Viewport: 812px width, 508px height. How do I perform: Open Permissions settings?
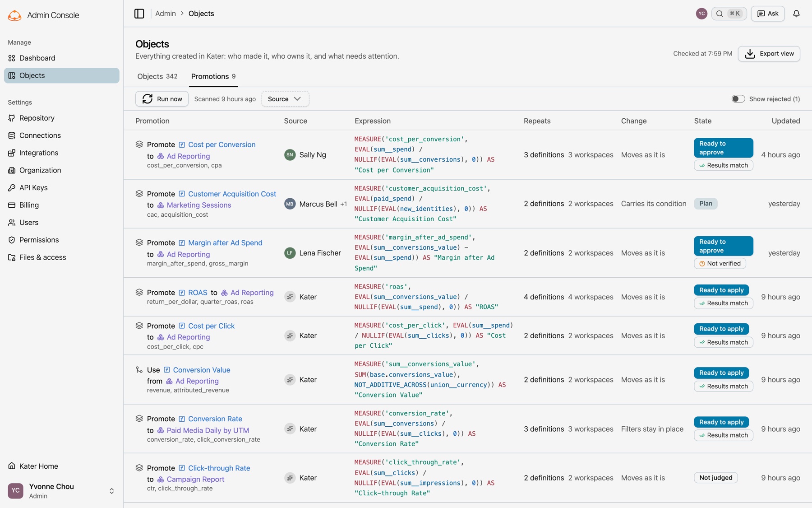tap(61, 240)
